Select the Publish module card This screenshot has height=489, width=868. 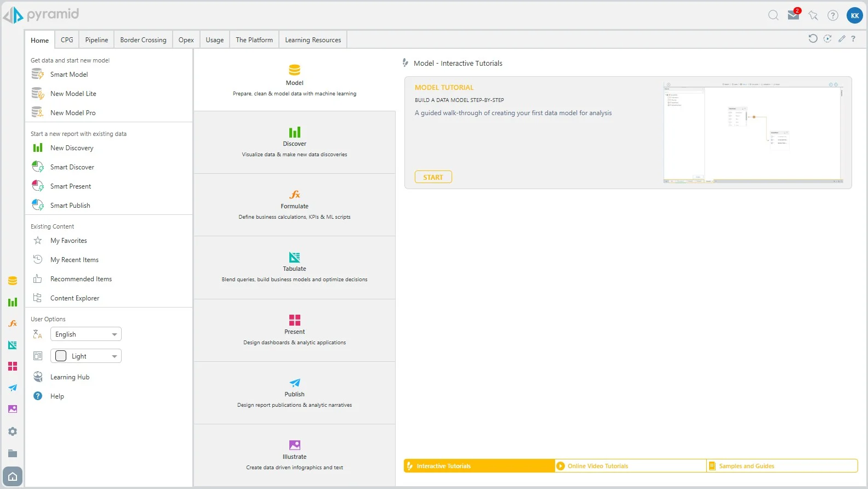294,393
